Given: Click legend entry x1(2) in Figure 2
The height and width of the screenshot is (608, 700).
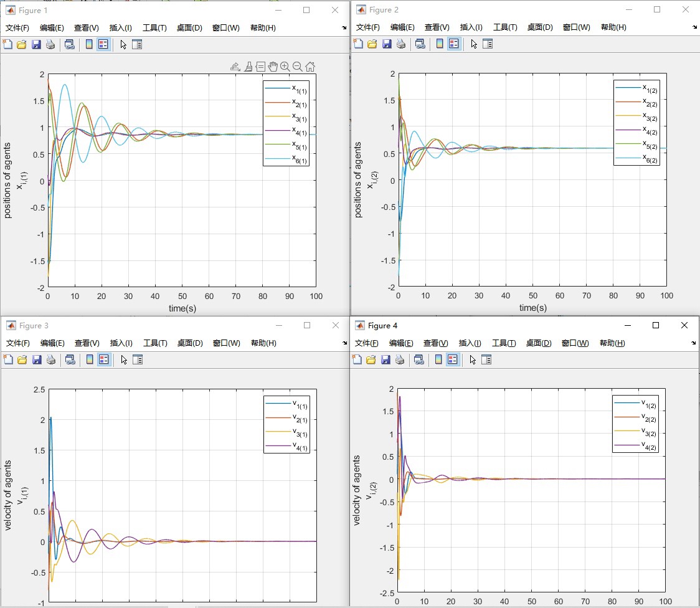Looking at the screenshot, I should click(636, 88).
